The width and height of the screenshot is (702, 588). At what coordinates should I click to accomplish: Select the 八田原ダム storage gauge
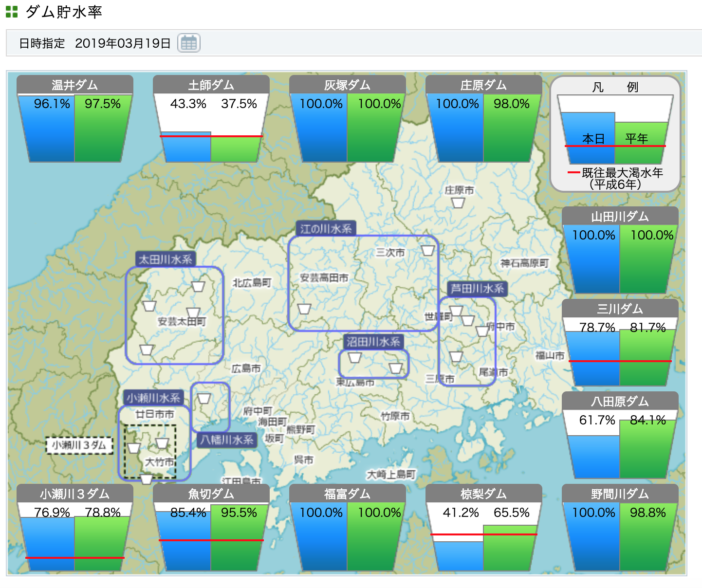click(x=620, y=436)
